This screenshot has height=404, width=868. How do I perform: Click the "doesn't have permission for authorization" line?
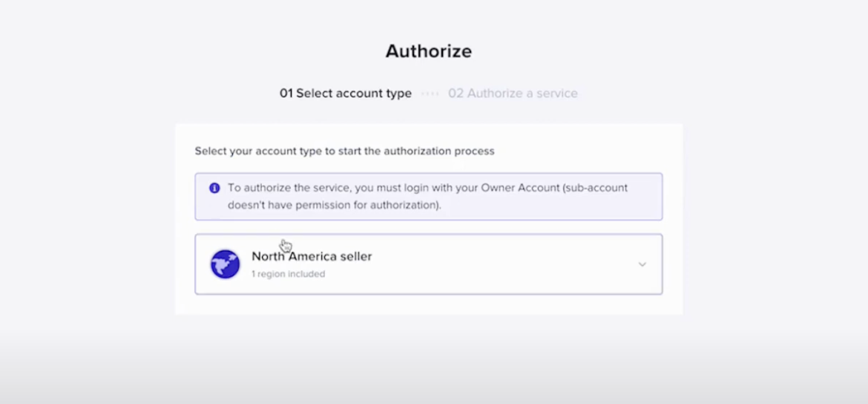335,205
